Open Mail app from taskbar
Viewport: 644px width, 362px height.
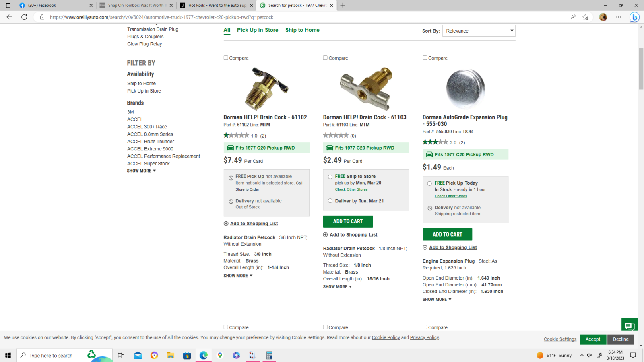(138, 355)
